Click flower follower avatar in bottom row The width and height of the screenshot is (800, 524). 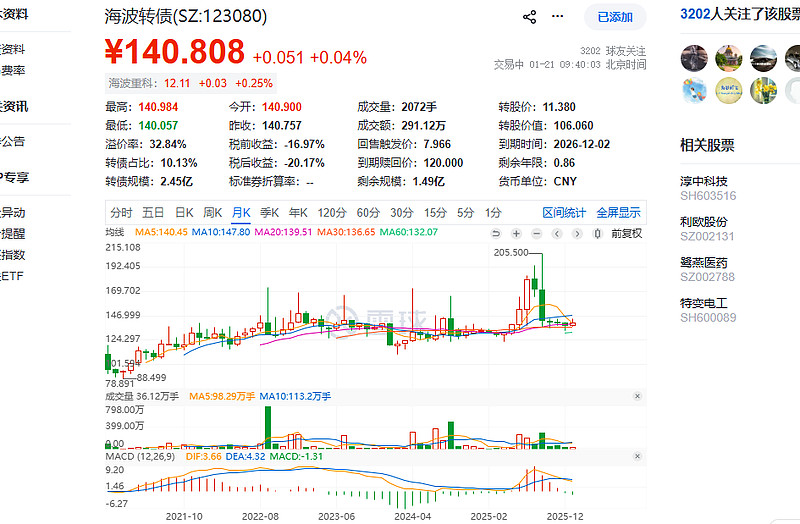tap(763, 91)
